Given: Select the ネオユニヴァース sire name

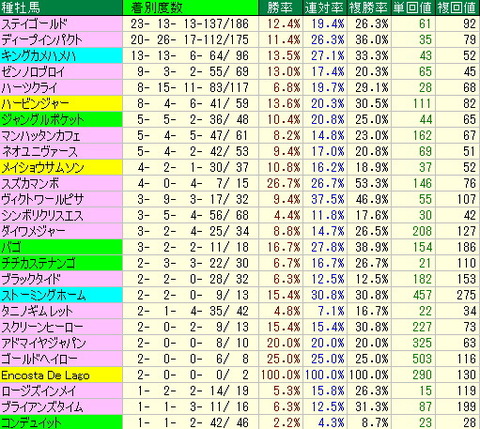Looking at the screenshot, I should point(40,152).
